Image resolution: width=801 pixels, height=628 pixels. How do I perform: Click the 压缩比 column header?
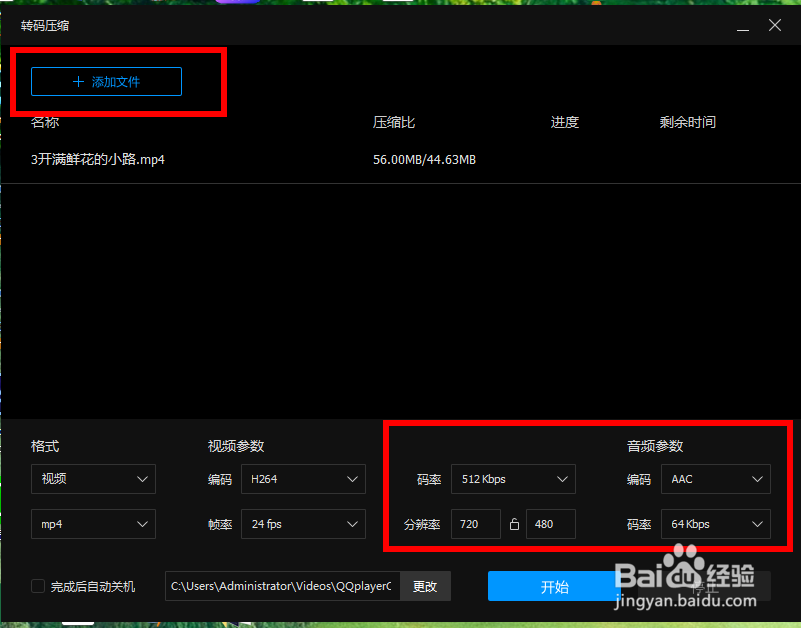(x=394, y=122)
